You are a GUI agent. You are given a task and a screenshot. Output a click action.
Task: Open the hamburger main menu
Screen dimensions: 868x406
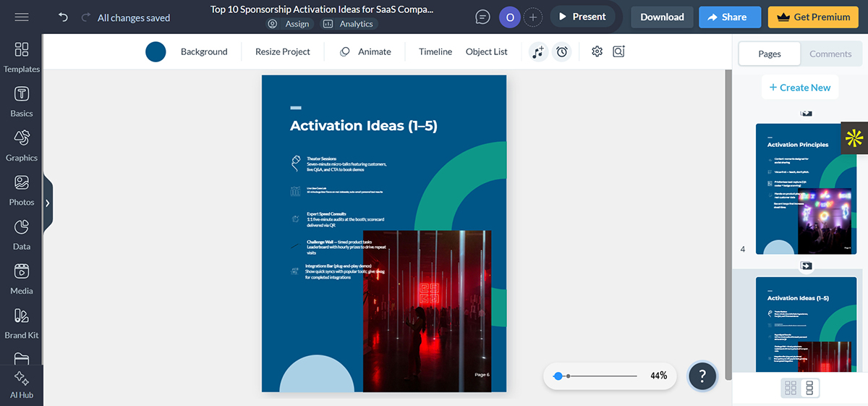pos(22,17)
